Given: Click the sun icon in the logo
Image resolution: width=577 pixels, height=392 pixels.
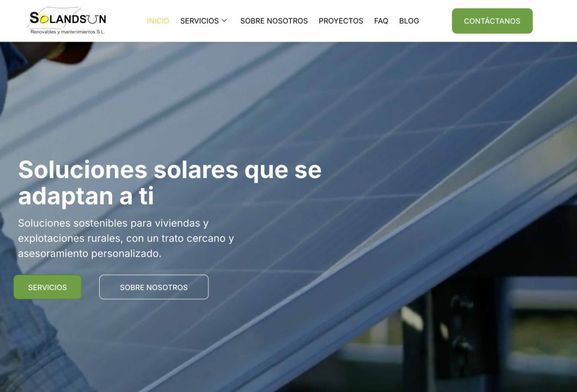Looking at the screenshot, I should tap(43, 18).
